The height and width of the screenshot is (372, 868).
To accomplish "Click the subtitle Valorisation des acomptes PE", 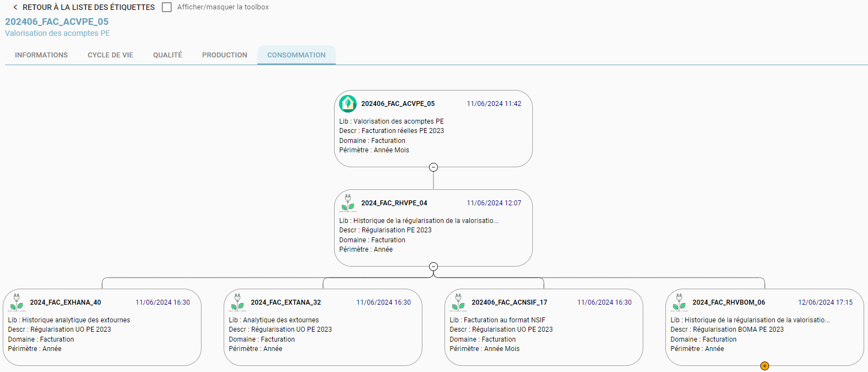I will click(57, 33).
